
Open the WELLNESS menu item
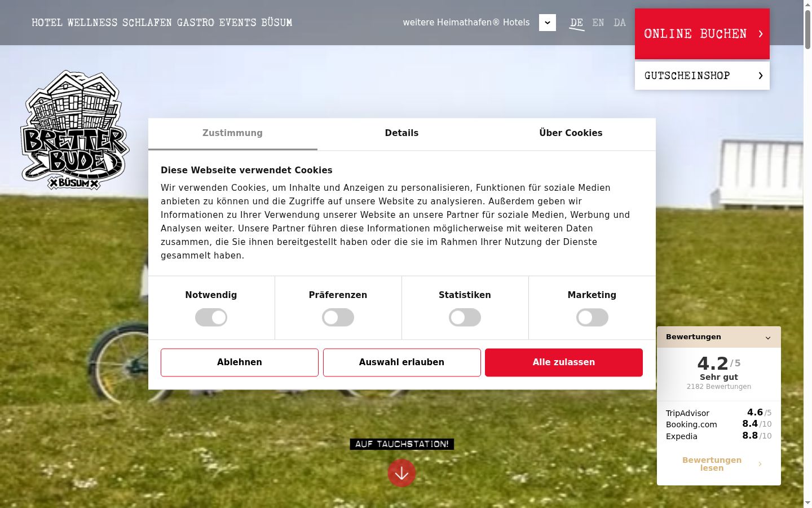92,23
